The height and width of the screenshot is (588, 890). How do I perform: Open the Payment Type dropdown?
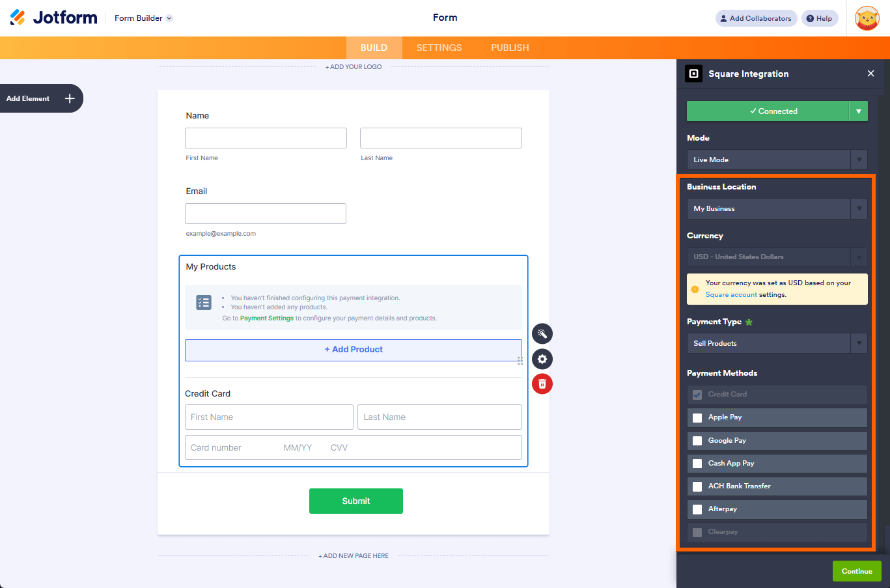point(777,343)
